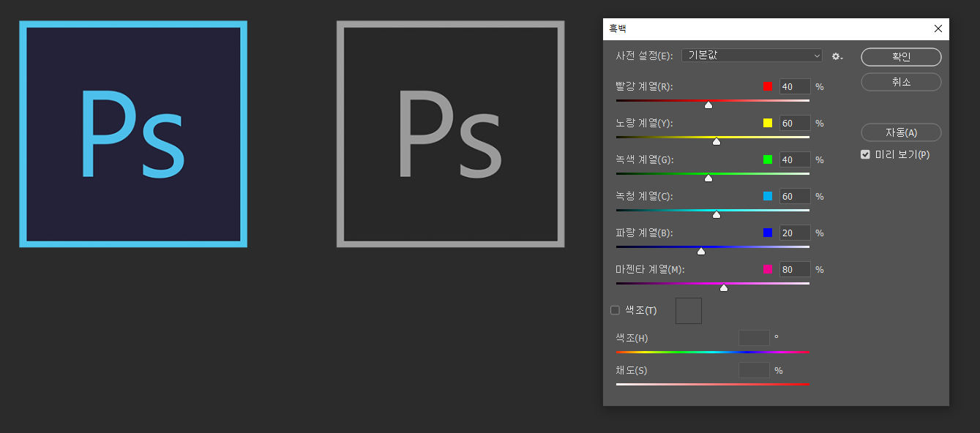The image size is (980, 433).
Task: Click the grayscale Photoshop logo image
Action: pyautogui.click(x=450, y=134)
